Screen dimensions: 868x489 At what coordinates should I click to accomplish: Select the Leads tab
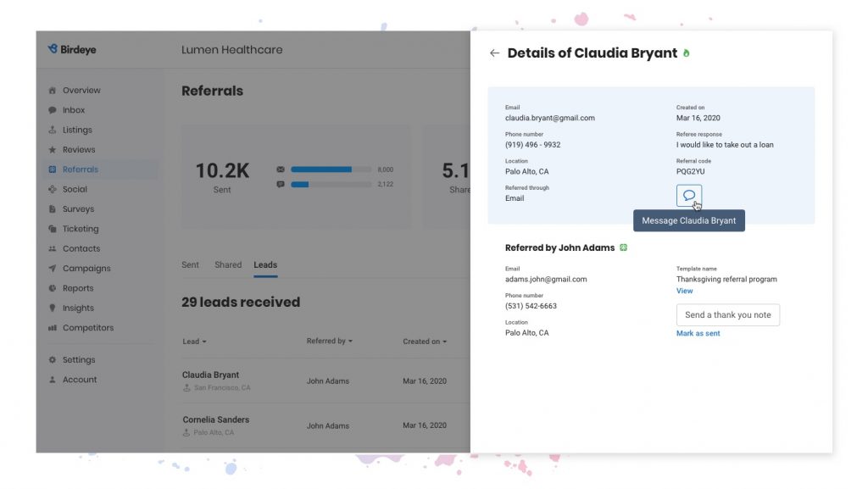(265, 265)
